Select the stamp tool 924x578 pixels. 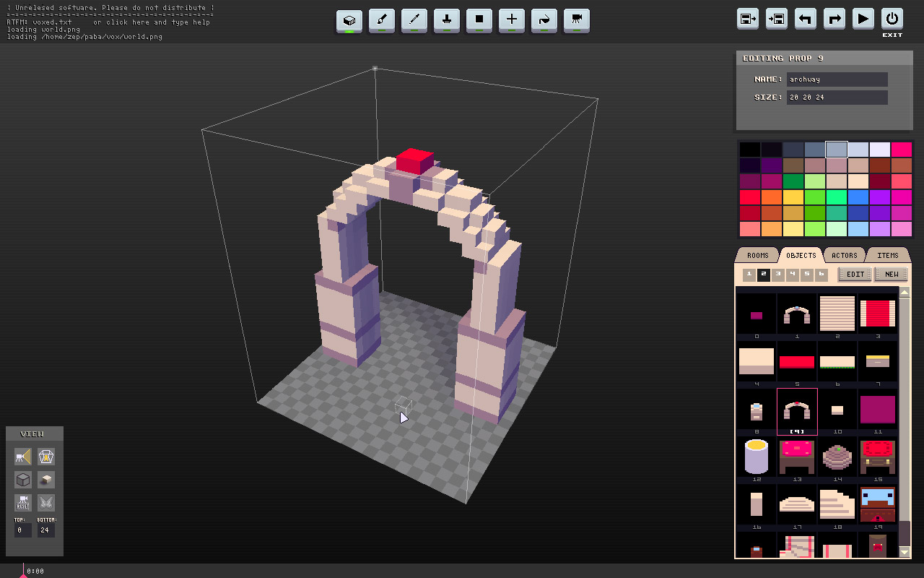[447, 20]
